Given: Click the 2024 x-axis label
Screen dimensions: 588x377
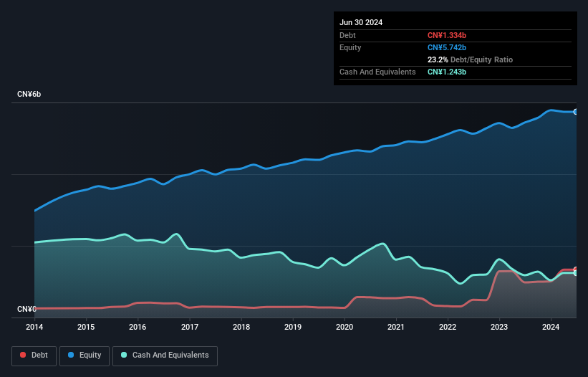Looking at the screenshot, I should coord(551,327).
